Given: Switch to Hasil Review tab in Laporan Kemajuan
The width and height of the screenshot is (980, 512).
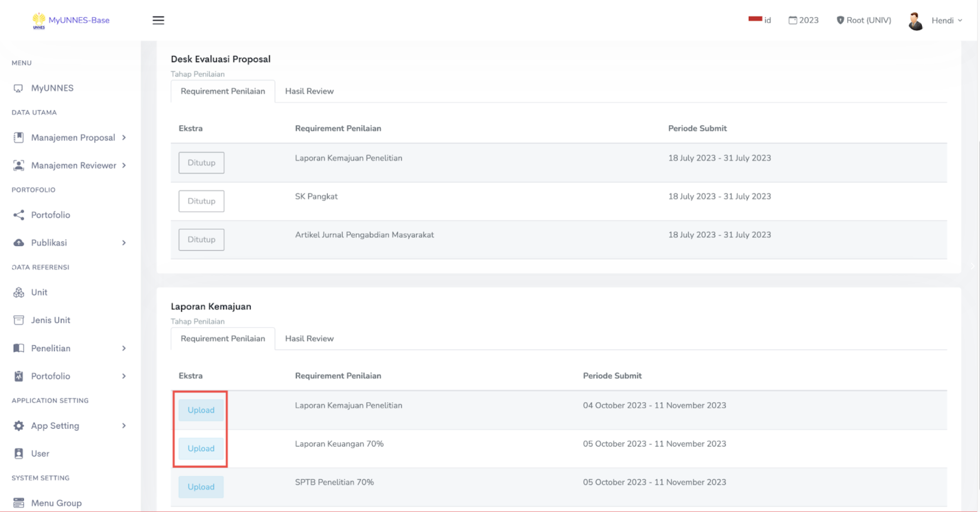Looking at the screenshot, I should pyautogui.click(x=309, y=339).
